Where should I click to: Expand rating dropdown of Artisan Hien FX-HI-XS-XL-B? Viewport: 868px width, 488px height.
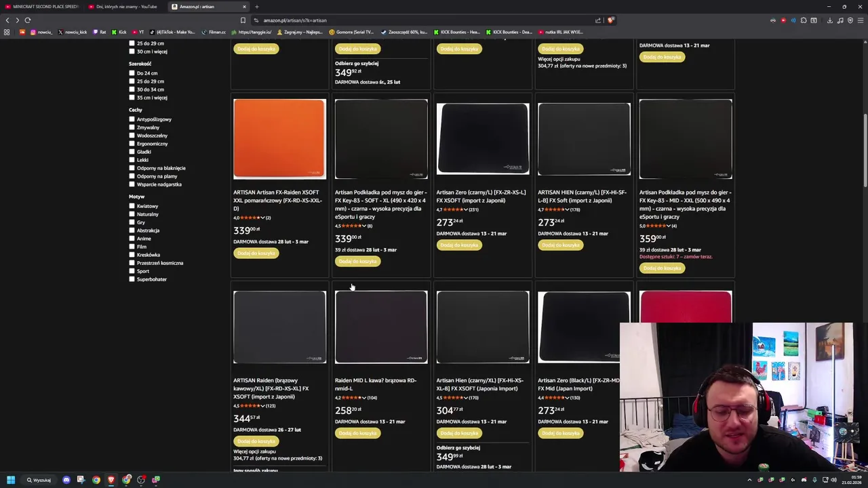465,398
